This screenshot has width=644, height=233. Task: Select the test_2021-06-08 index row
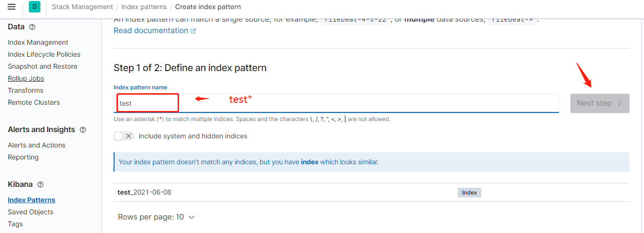[x=144, y=192]
